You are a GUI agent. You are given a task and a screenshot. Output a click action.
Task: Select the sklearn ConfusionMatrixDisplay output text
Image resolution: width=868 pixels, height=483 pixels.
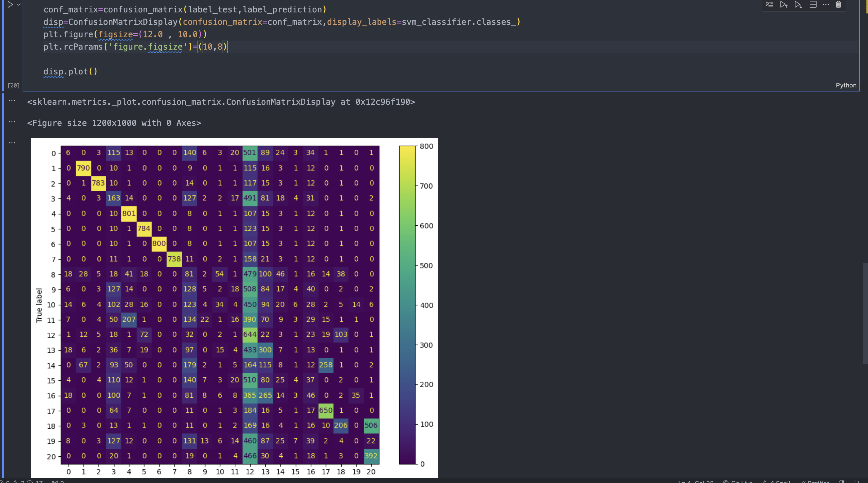[x=221, y=102]
